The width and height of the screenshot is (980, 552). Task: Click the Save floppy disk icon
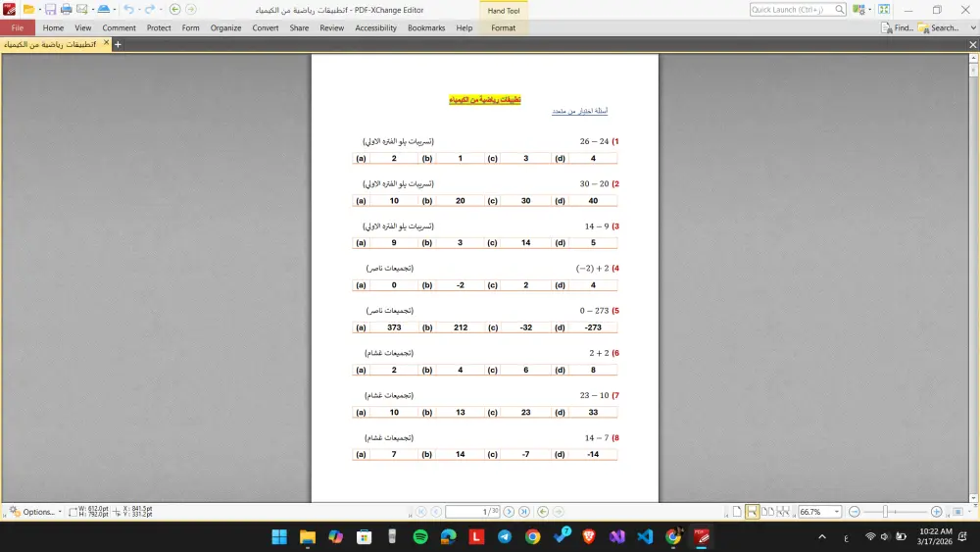pyautogui.click(x=50, y=10)
